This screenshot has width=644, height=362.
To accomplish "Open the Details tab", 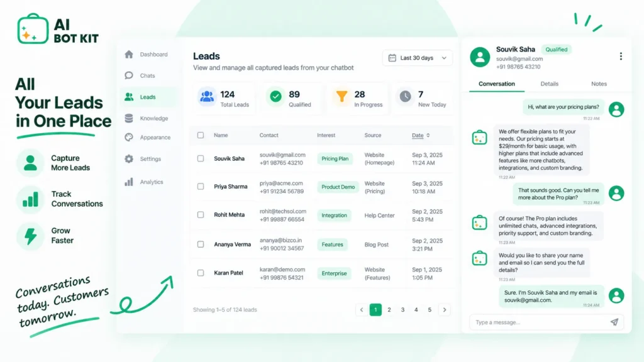I will (549, 84).
